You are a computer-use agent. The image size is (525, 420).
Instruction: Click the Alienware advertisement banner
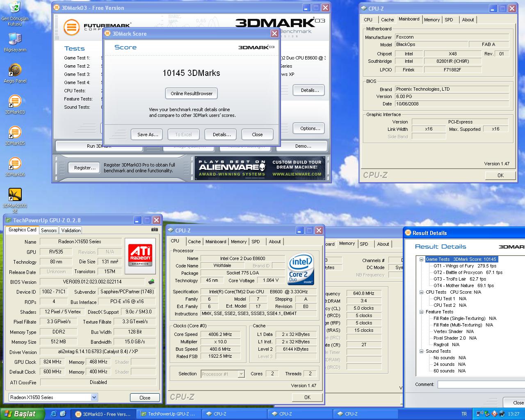click(260, 168)
